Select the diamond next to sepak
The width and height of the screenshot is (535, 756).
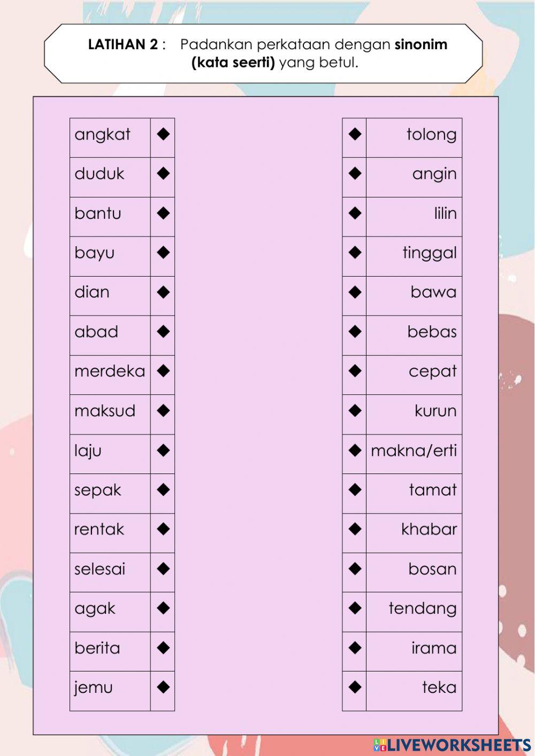pyautogui.click(x=163, y=490)
